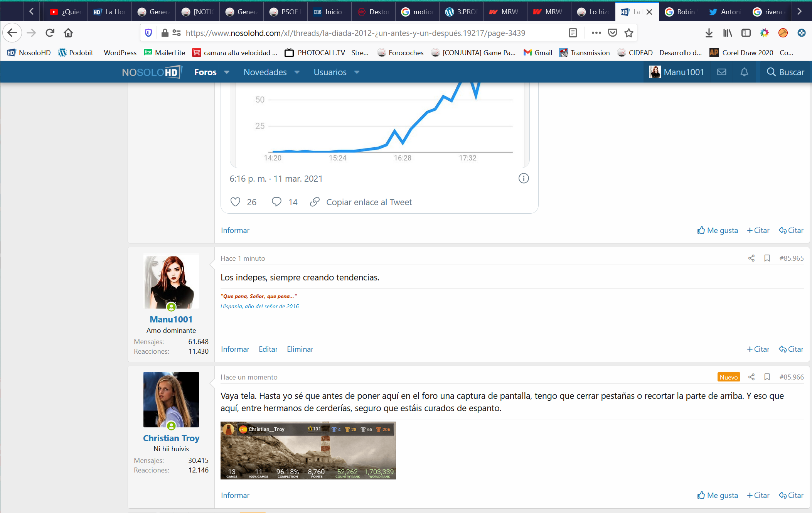Open Christian Troy's avatar image
Screen dimensions: 812x513
(171, 400)
